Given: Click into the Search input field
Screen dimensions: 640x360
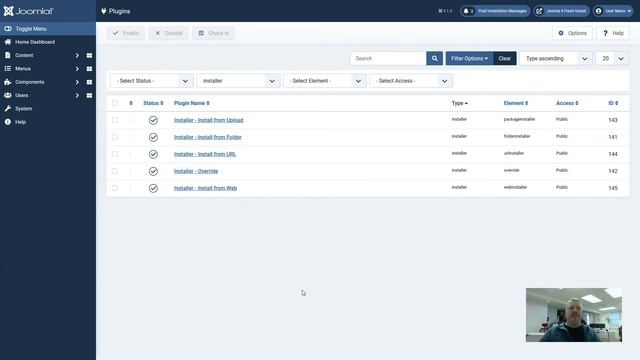Looking at the screenshot, I should point(388,58).
